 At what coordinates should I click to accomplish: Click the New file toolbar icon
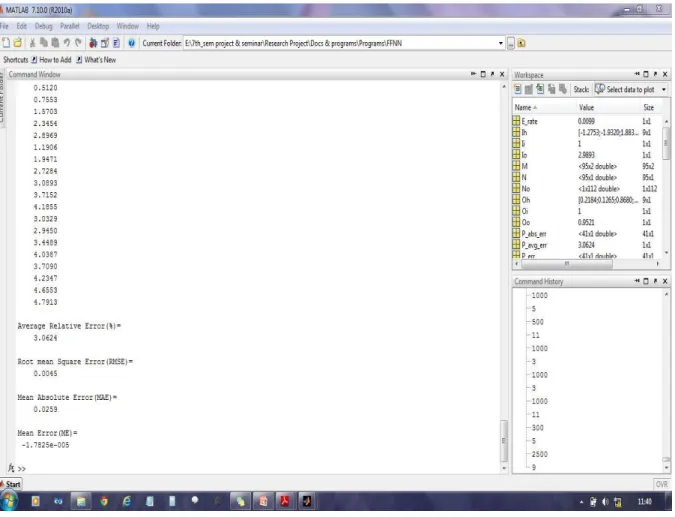pos(6,43)
